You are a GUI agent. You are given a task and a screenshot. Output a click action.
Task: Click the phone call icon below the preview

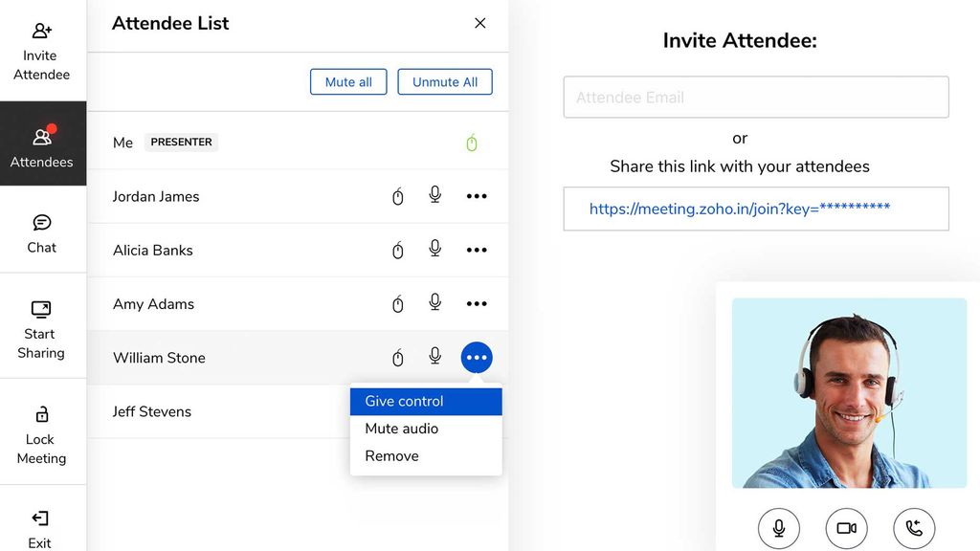914,527
